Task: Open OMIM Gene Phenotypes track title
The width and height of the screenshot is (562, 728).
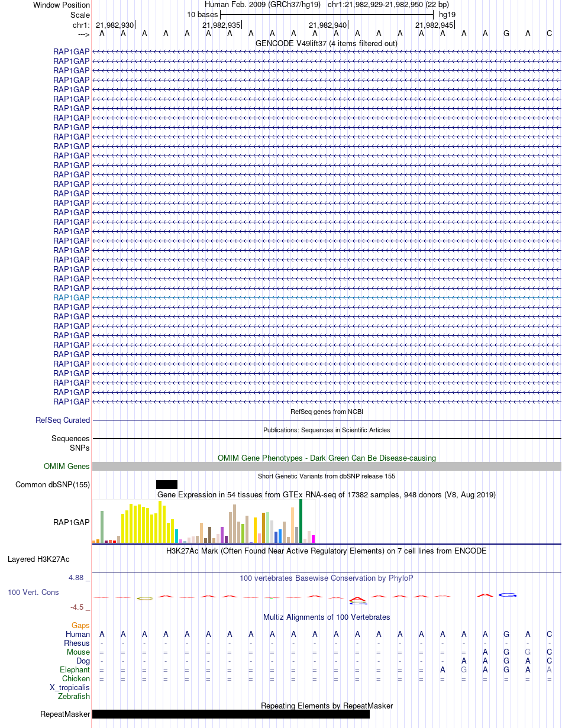Action: click(327, 458)
